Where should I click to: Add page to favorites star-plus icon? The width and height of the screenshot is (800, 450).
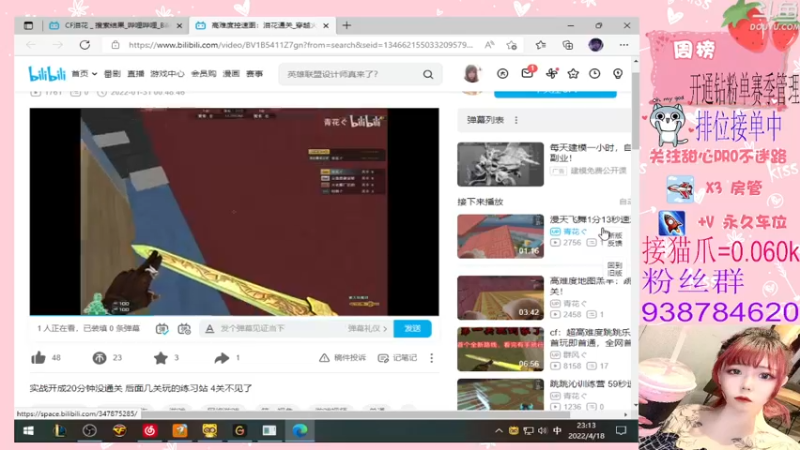point(512,45)
